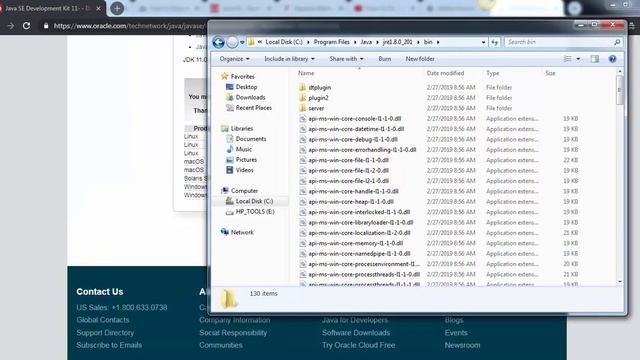
Task: Select Recent Places in the navigation pane
Action: coord(253,108)
